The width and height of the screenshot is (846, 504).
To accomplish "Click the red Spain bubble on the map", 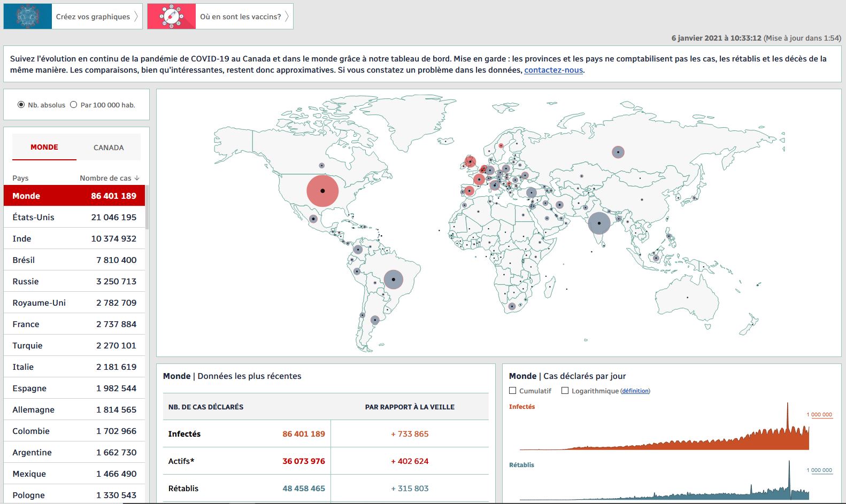I will click(x=469, y=190).
